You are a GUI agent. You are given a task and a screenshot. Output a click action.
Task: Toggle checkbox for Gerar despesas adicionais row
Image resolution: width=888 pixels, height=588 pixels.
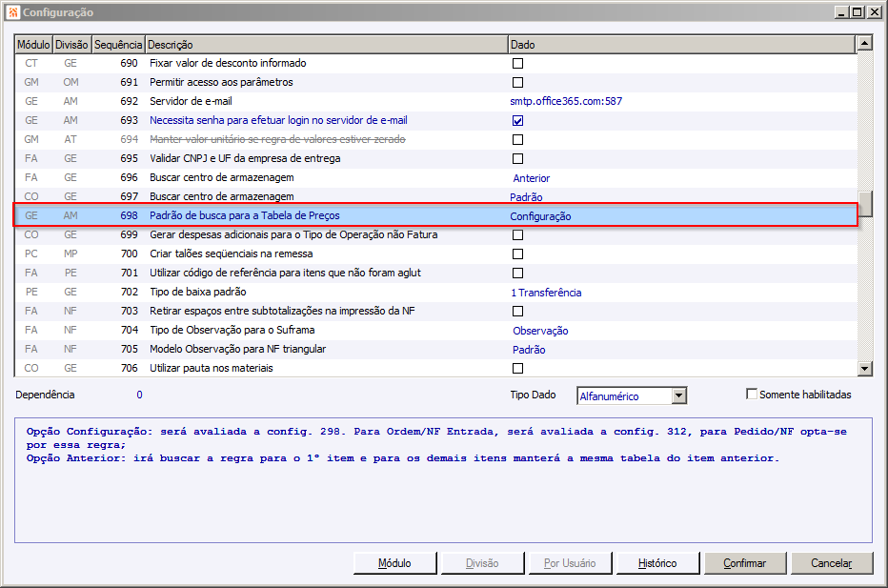517,235
